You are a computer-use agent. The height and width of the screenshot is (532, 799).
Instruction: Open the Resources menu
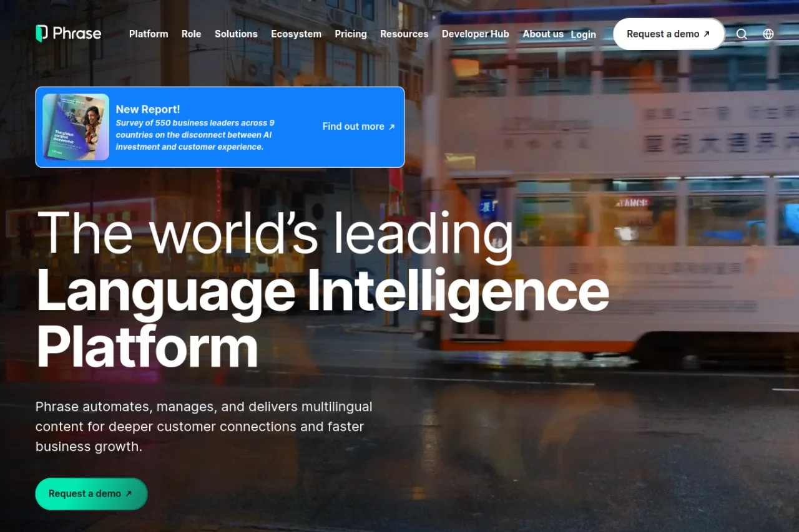tap(404, 34)
